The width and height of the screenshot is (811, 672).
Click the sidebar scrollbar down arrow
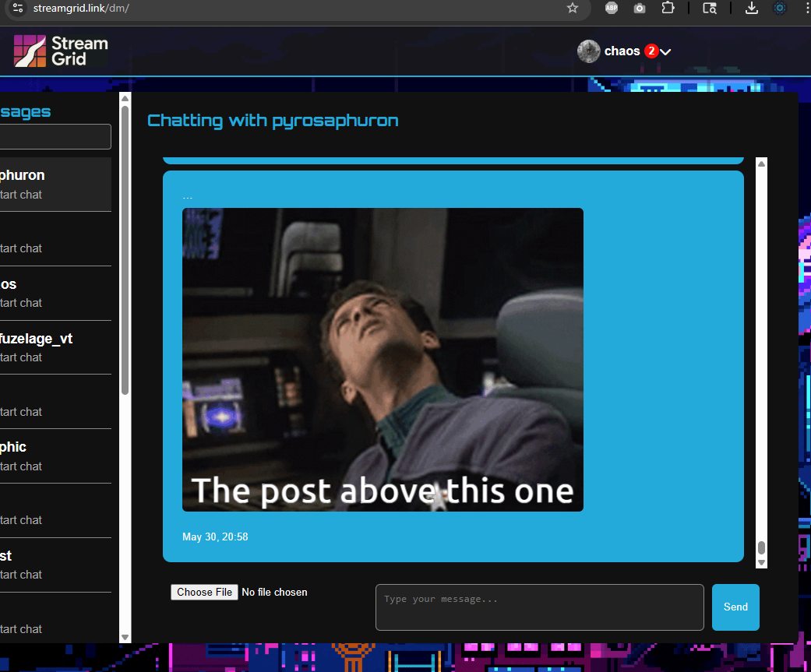[125, 638]
